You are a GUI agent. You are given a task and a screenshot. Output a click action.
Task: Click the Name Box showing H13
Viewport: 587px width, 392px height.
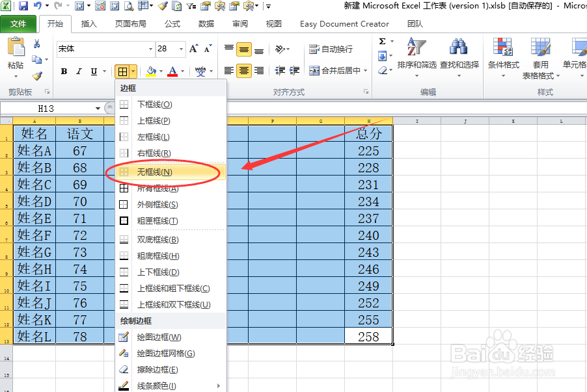point(46,109)
